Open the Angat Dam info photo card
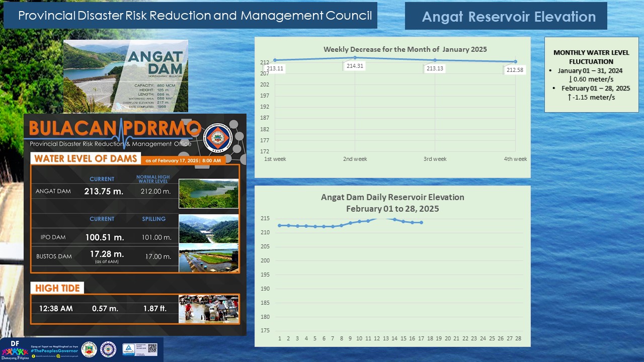 coord(126,76)
